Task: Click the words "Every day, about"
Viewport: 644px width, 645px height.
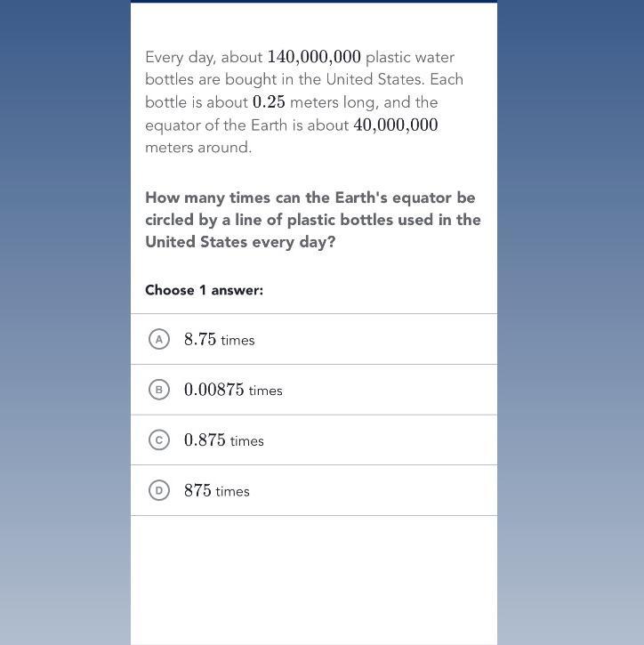Action: (x=204, y=58)
